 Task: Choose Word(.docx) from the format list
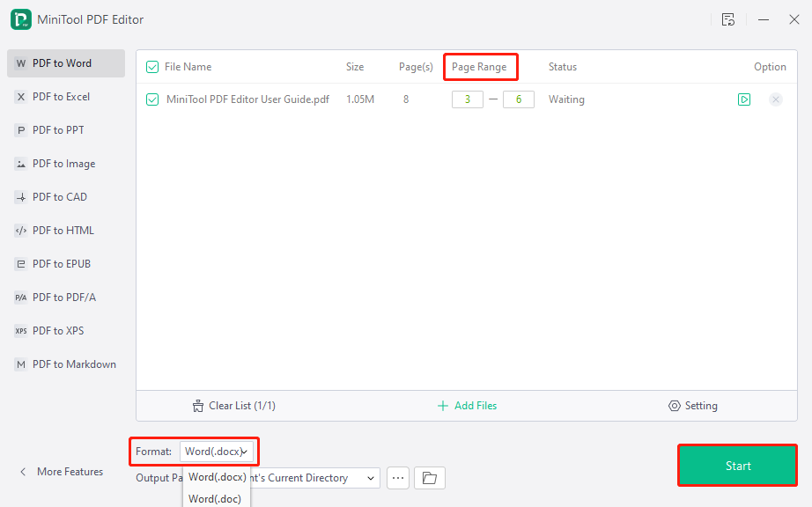pos(217,477)
